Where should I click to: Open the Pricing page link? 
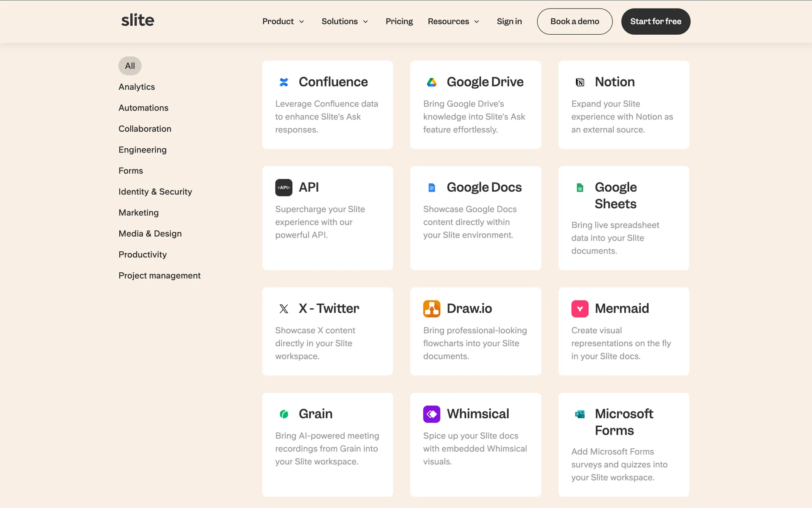(x=399, y=22)
